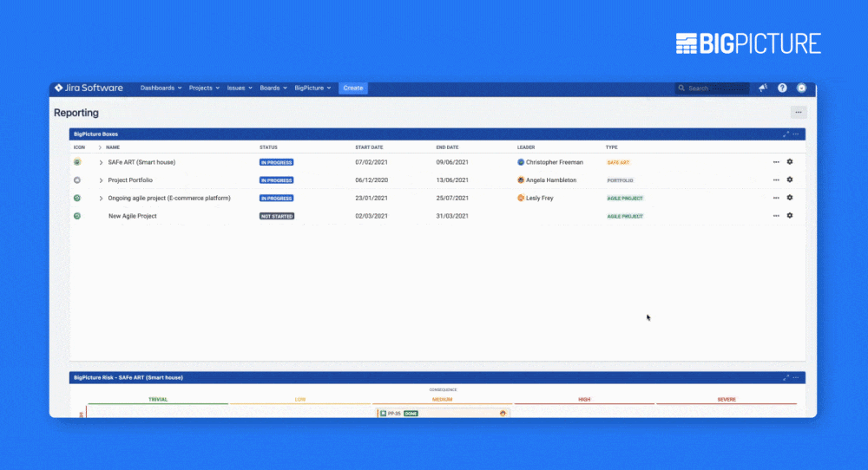Click the MEDIUM consequence column header
This screenshot has height=470, width=868.
443,399
